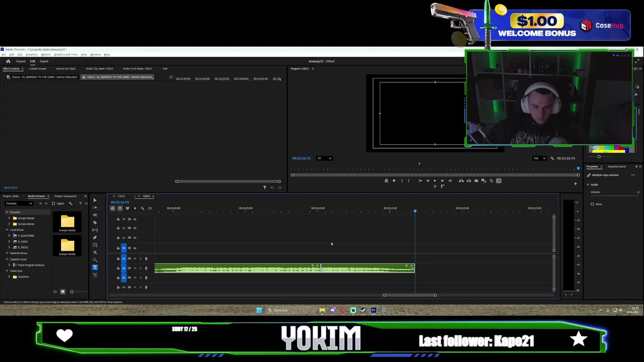644x362 pixels.
Task: Step back one frame in program monitor
Action: point(428,180)
